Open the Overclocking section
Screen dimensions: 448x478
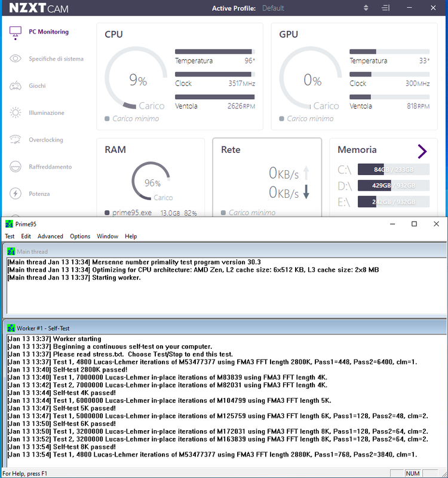pos(46,140)
